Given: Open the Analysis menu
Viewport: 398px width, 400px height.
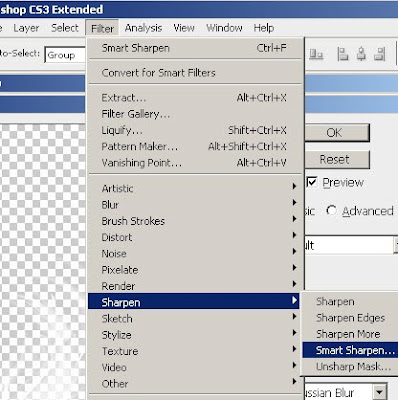Looking at the screenshot, I should click(143, 28).
